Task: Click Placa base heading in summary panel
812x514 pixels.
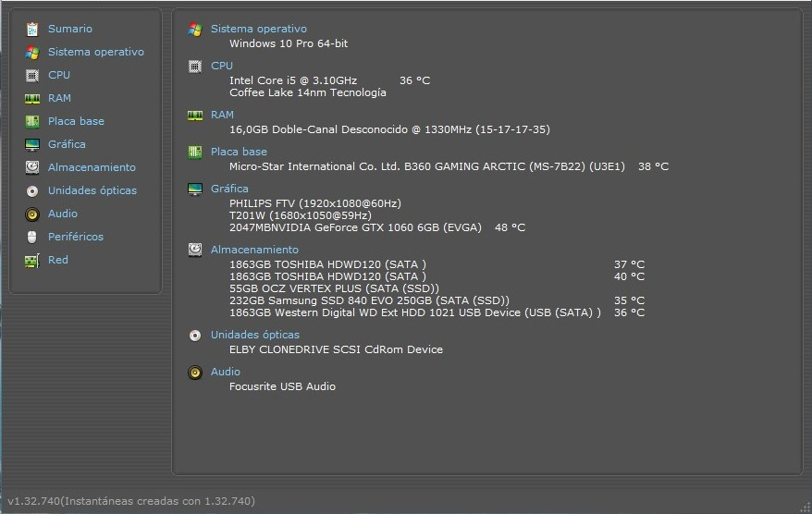Action: [x=239, y=152]
